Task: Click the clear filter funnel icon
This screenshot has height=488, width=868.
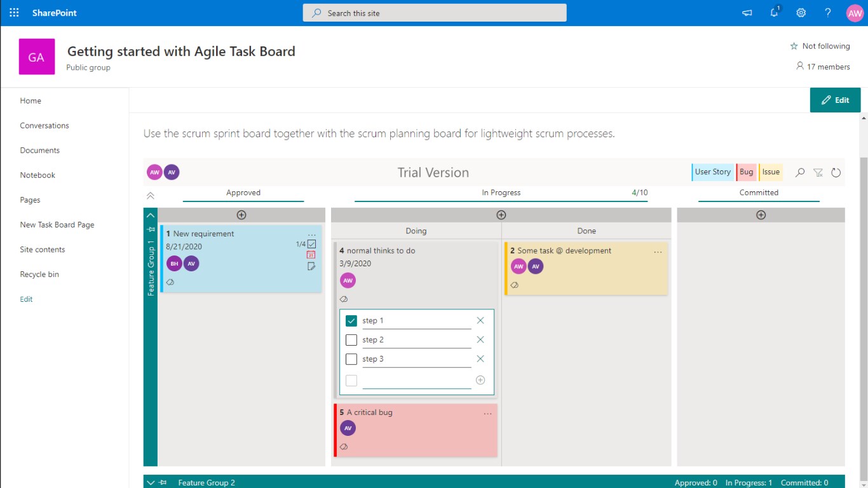Action: tap(818, 172)
